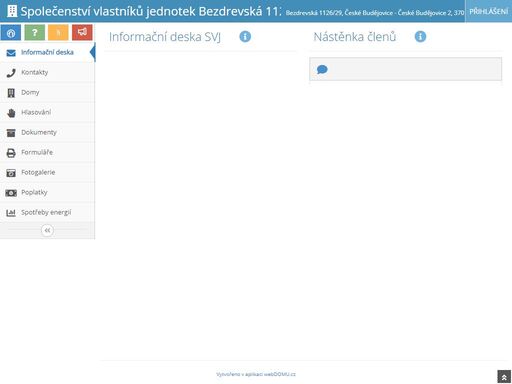
Task: Select Domy sidebar entry
Action: point(47,92)
